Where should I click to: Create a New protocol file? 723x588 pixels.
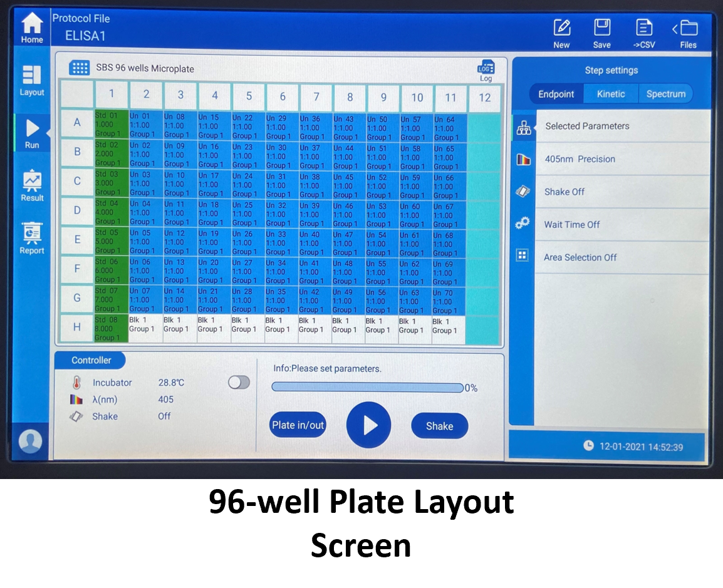(x=561, y=34)
